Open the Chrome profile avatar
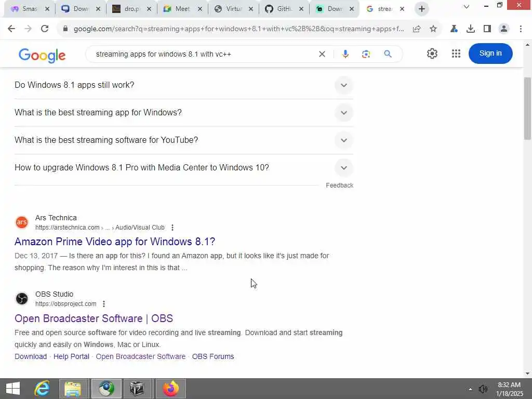 504,29
